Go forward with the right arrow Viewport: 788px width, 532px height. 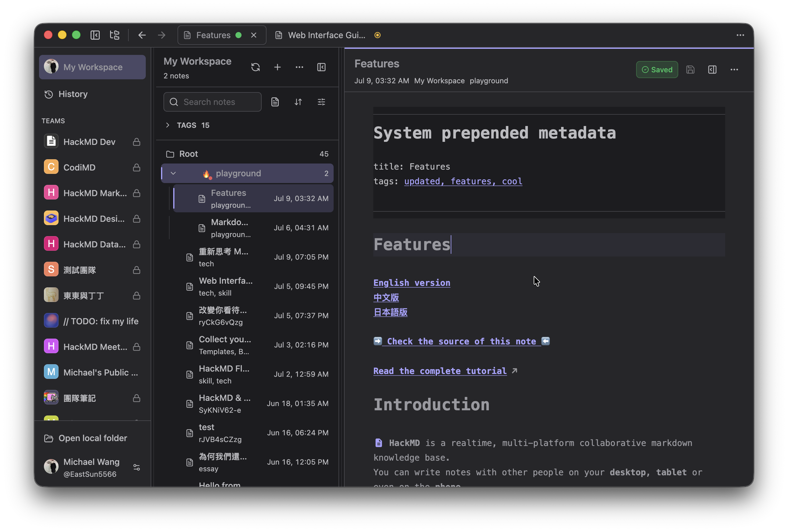[162, 35]
